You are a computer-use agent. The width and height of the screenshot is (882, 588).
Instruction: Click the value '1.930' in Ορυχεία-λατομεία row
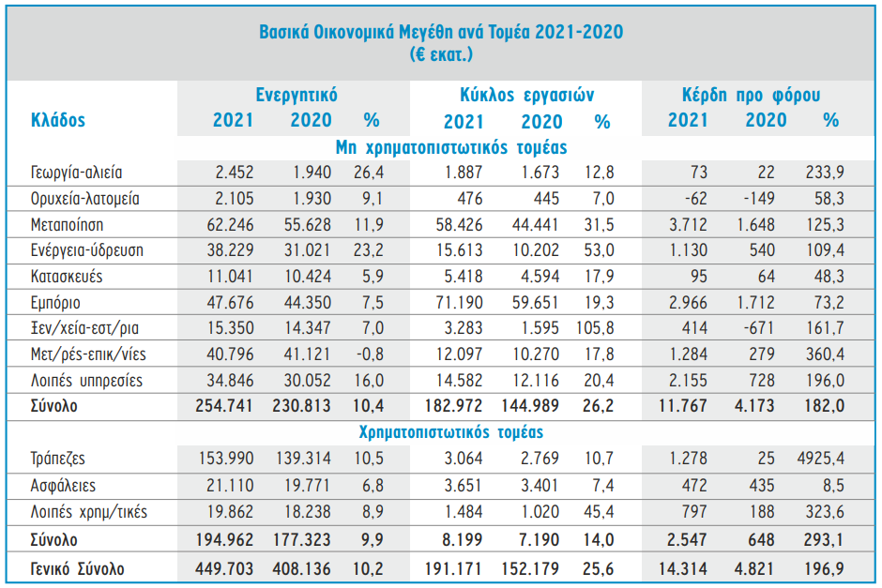pos(312,199)
